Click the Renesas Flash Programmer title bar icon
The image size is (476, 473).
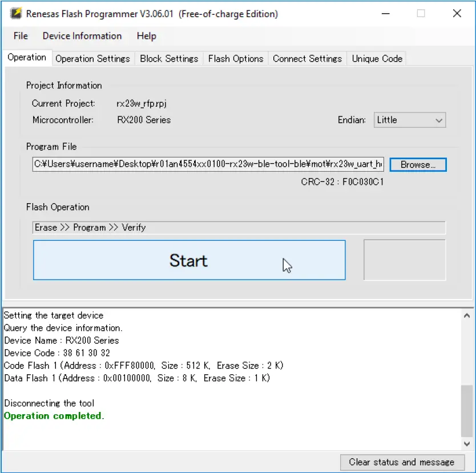click(x=15, y=14)
